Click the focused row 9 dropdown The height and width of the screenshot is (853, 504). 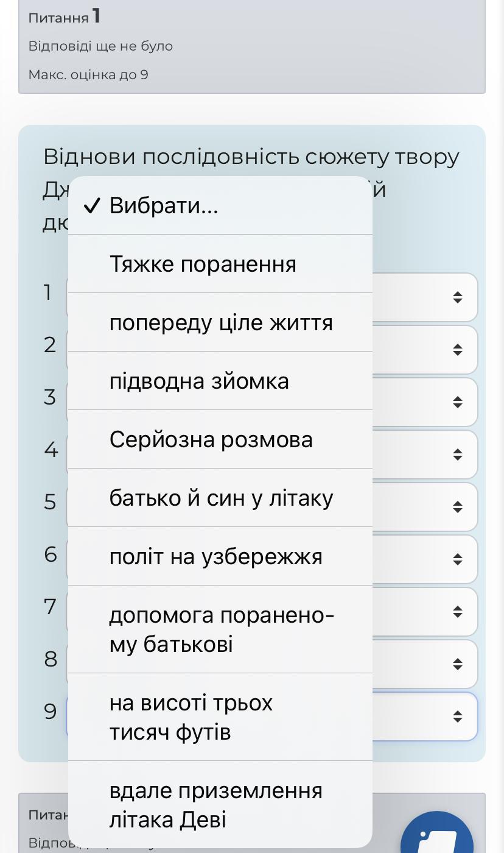pos(457,717)
